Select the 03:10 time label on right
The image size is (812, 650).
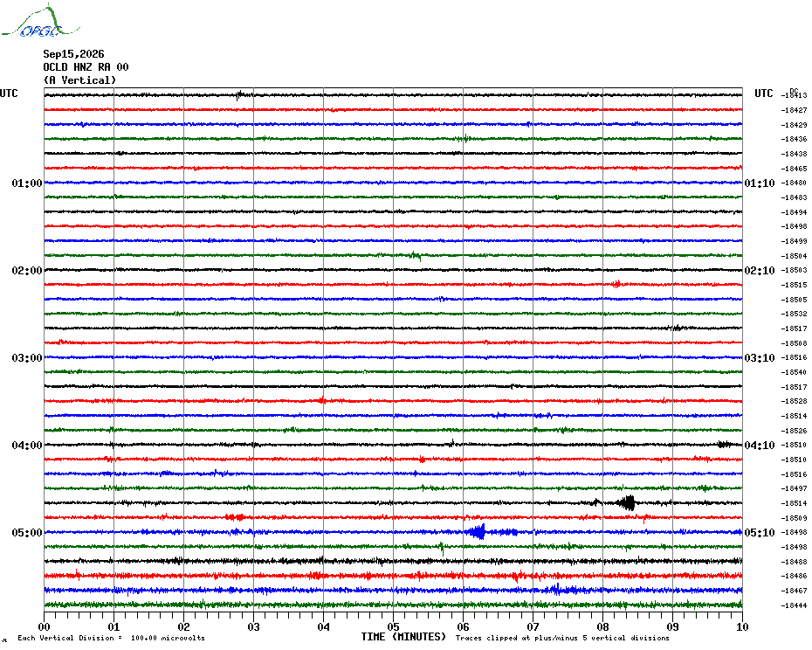pos(760,357)
